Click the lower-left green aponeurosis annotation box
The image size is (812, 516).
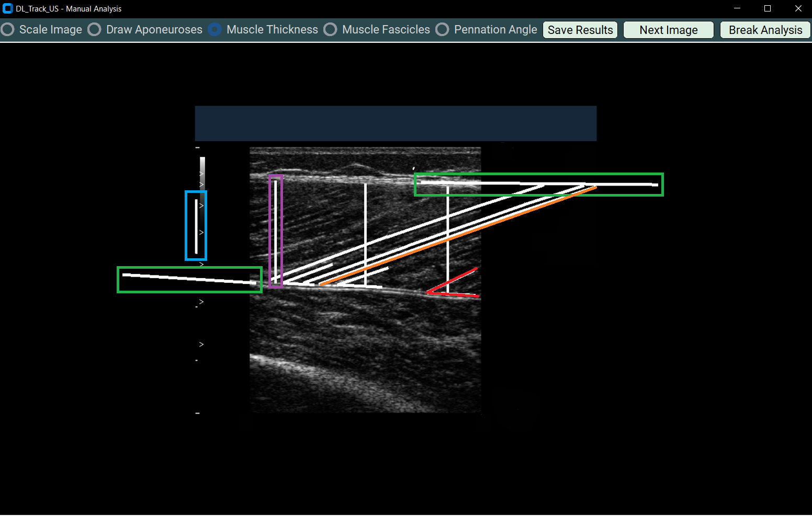tap(189, 279)
